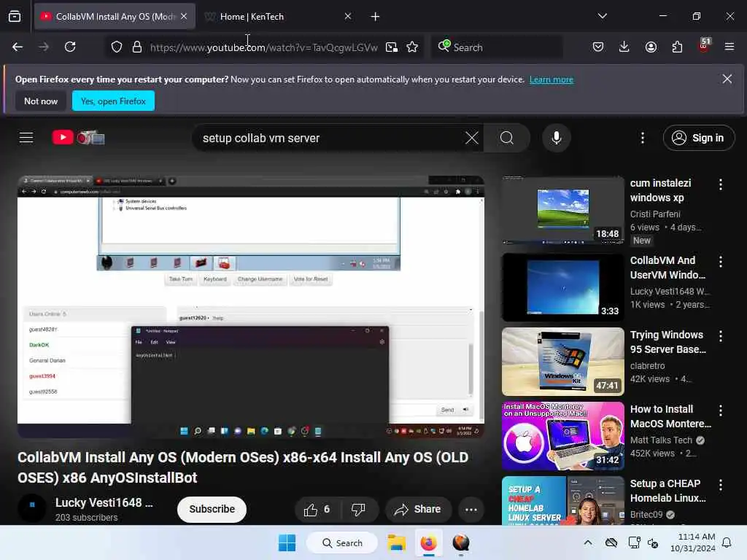747x560 pixels.
Task: Open CollabVM And UserVM Windows thumbnail
Action: click(562, 287)
